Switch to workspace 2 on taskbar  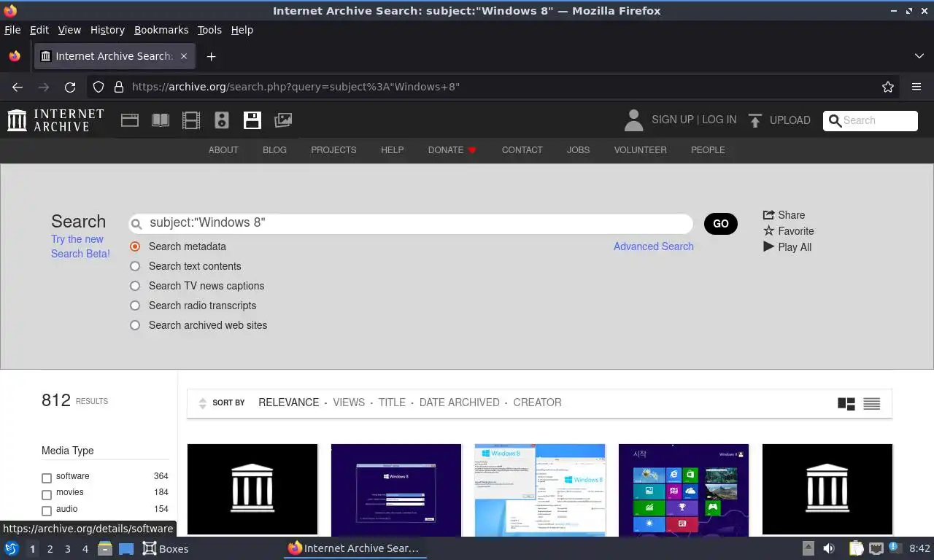point(50,548)
